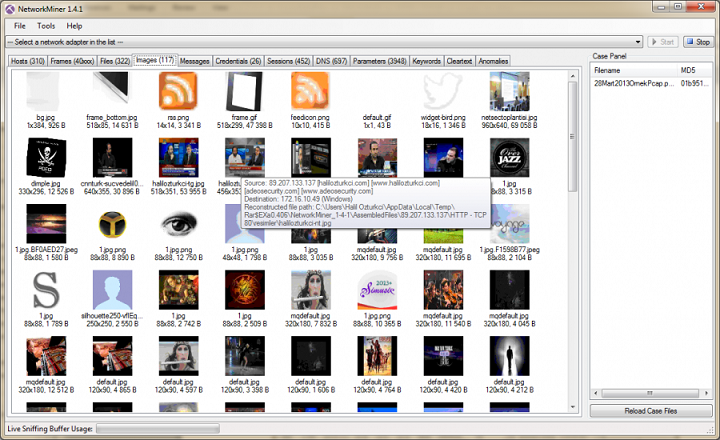
Task: Select the 1.jpg.F1598B77.jpeg thumbnail
Action: coord(509,224)
